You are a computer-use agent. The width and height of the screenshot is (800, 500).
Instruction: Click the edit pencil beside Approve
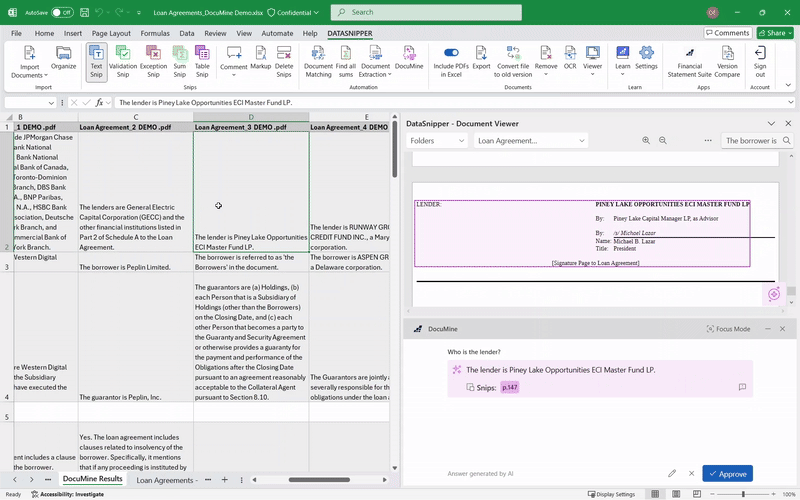(672, 473)
